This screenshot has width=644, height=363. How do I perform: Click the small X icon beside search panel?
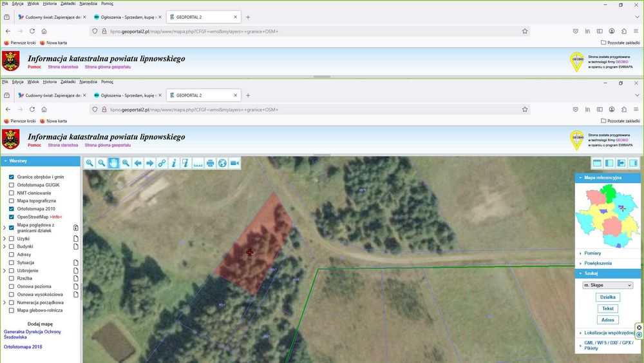639,328
